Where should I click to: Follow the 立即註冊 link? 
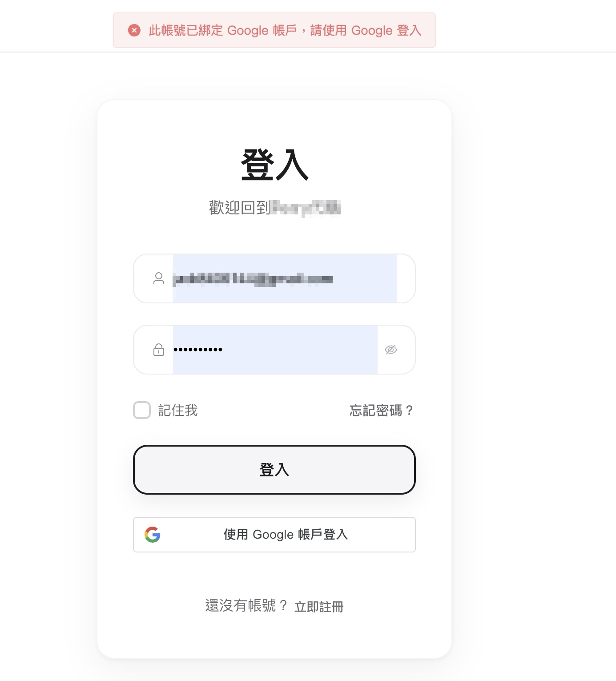(319, 607)
